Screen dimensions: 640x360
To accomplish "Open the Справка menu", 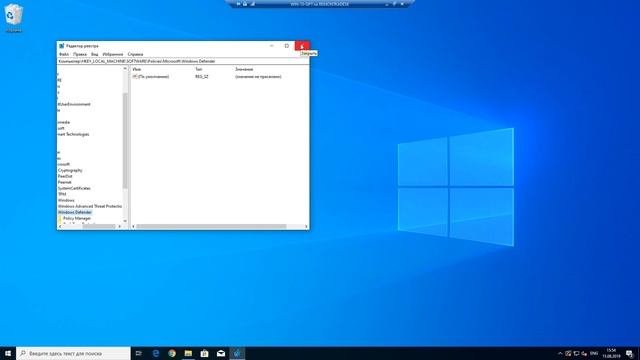I will click(x=135, y=54).
